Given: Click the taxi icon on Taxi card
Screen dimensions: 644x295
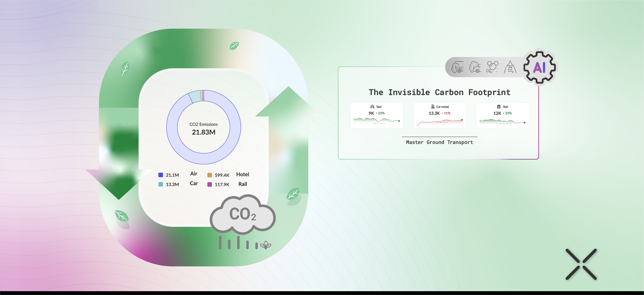Looking at the screenshot, I should (372, 107).
